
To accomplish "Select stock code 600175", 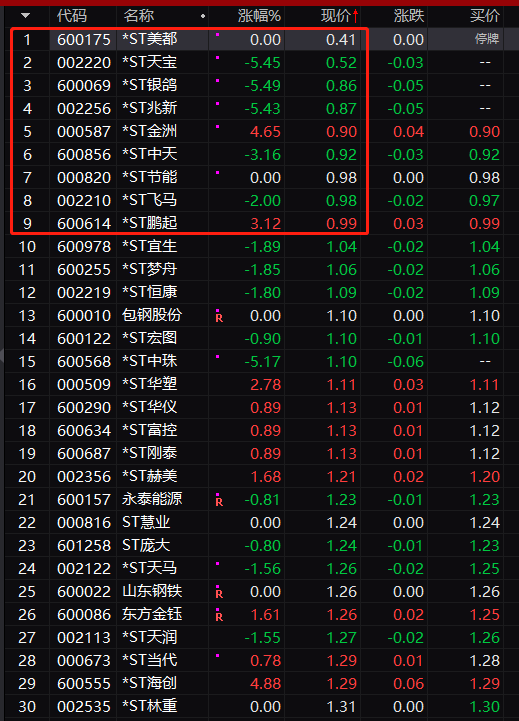I will coord(84,40).
